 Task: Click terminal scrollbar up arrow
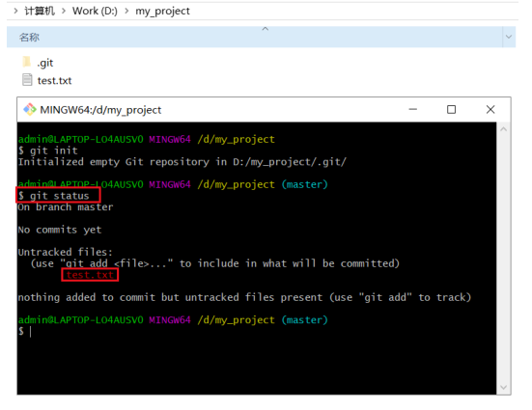coord(503,129)
